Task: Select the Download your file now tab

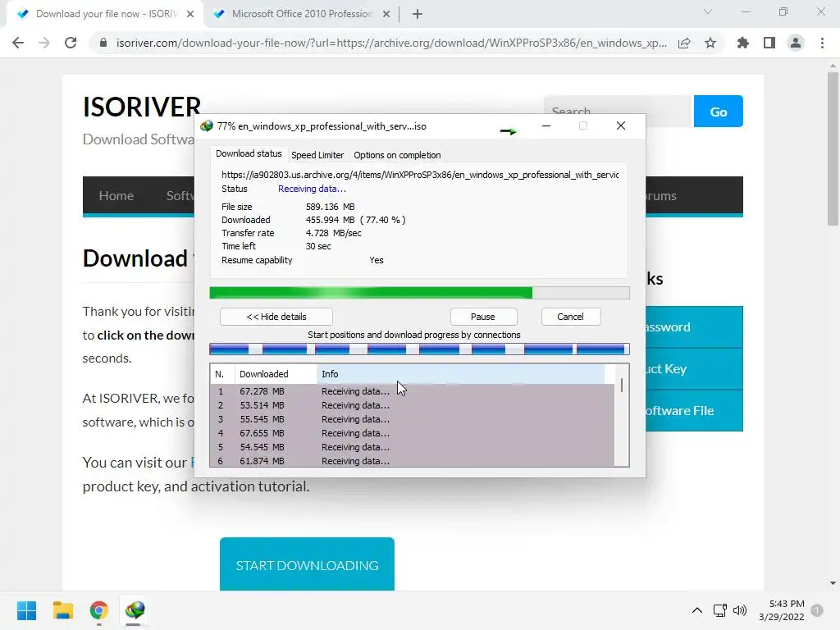Action: pos(104,14)
